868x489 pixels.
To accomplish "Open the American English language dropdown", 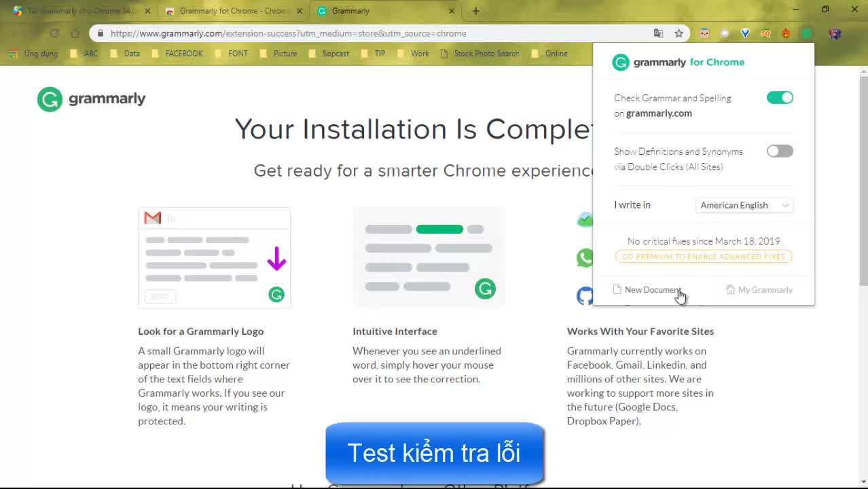I will tap(744, 205).
